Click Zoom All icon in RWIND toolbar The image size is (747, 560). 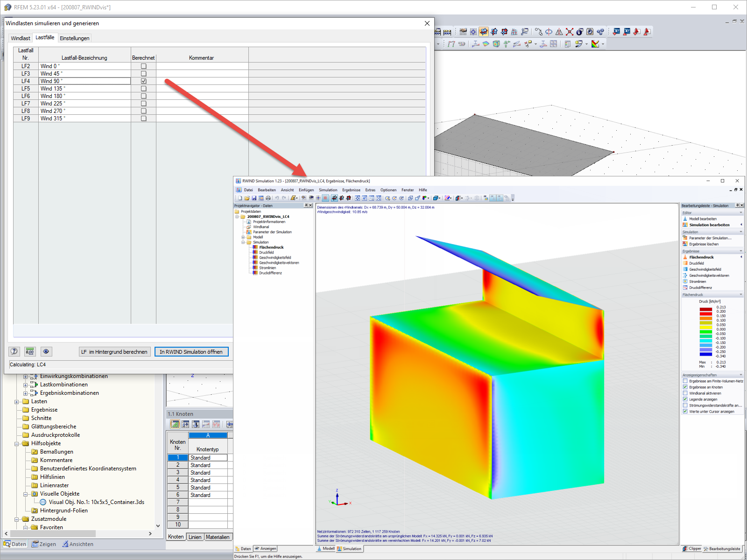point(379,198)
